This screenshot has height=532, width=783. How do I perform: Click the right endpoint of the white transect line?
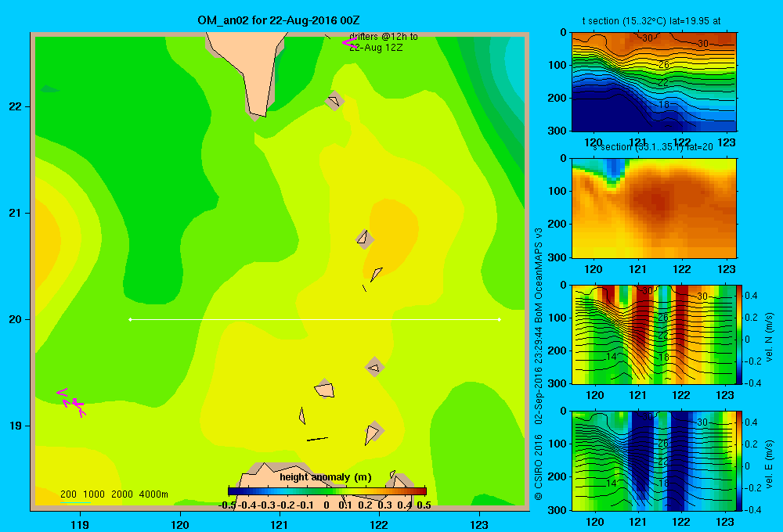click(500, 319)
